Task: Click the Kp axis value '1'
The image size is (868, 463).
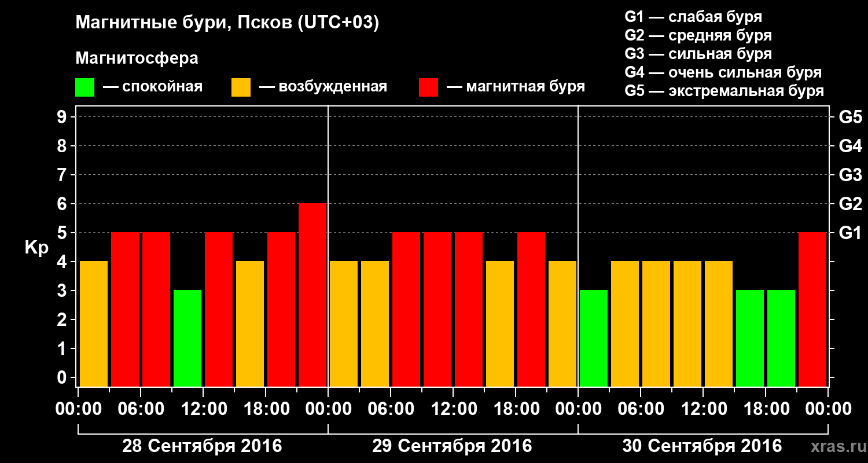Action: 63,348
